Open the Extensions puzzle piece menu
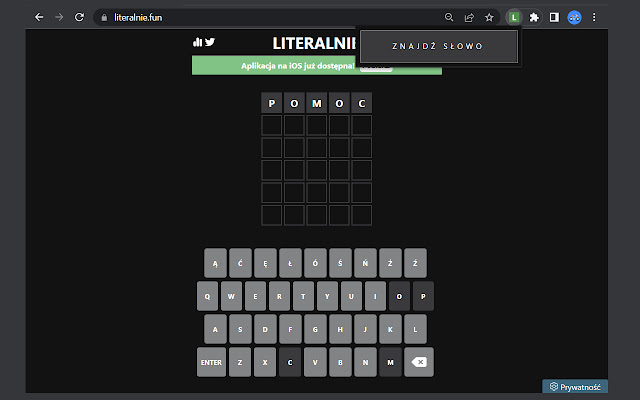 (x=534, y=17)
